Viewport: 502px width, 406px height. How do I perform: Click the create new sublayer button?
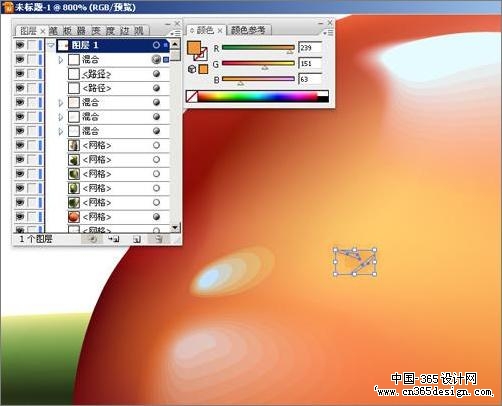tap(114, 239)
